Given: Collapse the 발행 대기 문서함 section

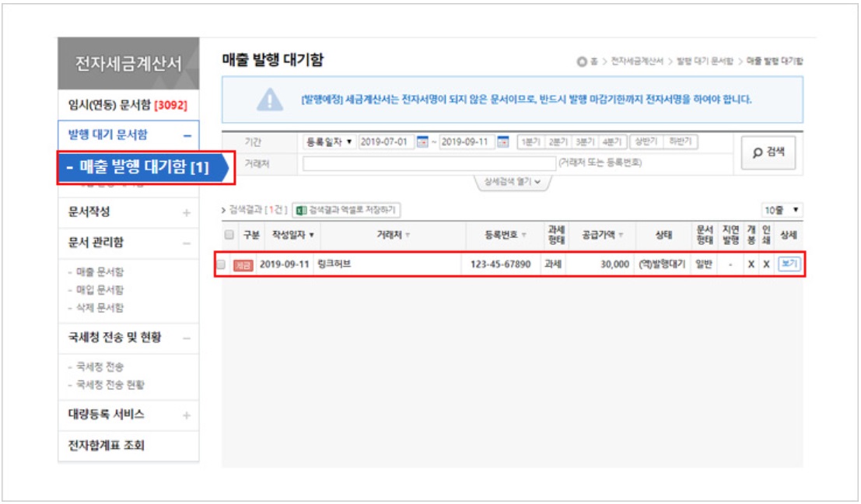Looking at the screenshot, I should coord(187,135).
